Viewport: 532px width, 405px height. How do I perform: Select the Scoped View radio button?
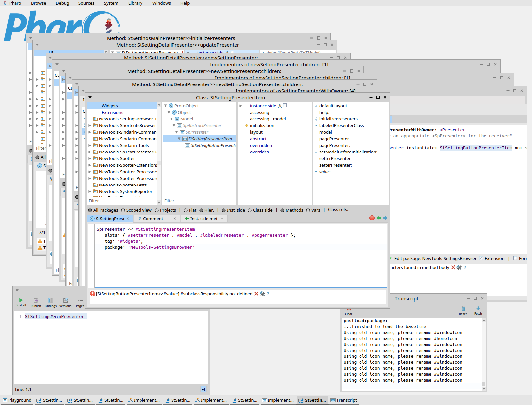tap(123, 210)
